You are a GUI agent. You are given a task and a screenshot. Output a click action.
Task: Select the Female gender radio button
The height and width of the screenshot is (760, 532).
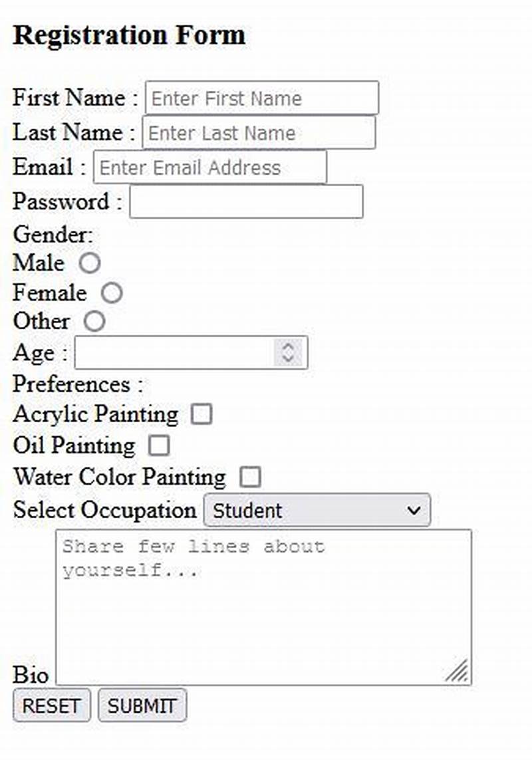coord(112,293)
